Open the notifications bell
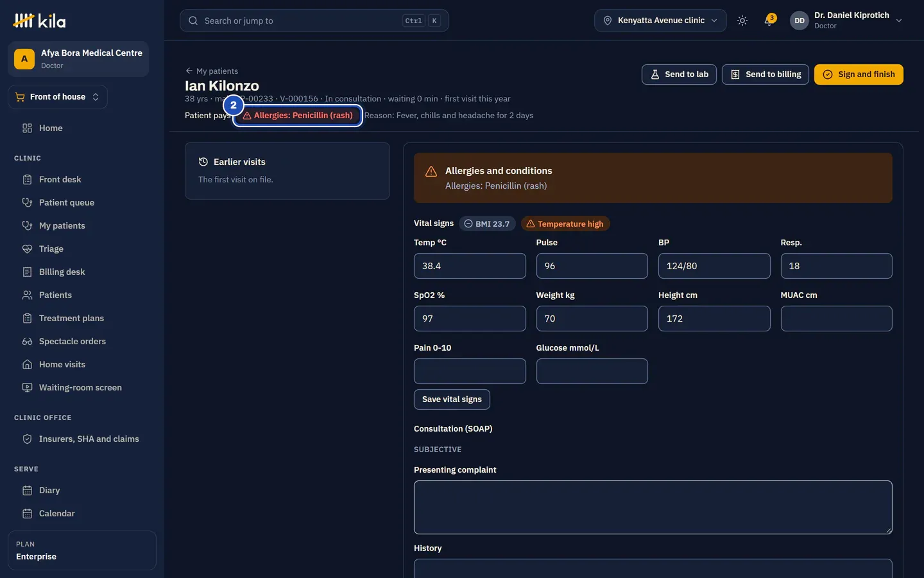 pos(769,21)
